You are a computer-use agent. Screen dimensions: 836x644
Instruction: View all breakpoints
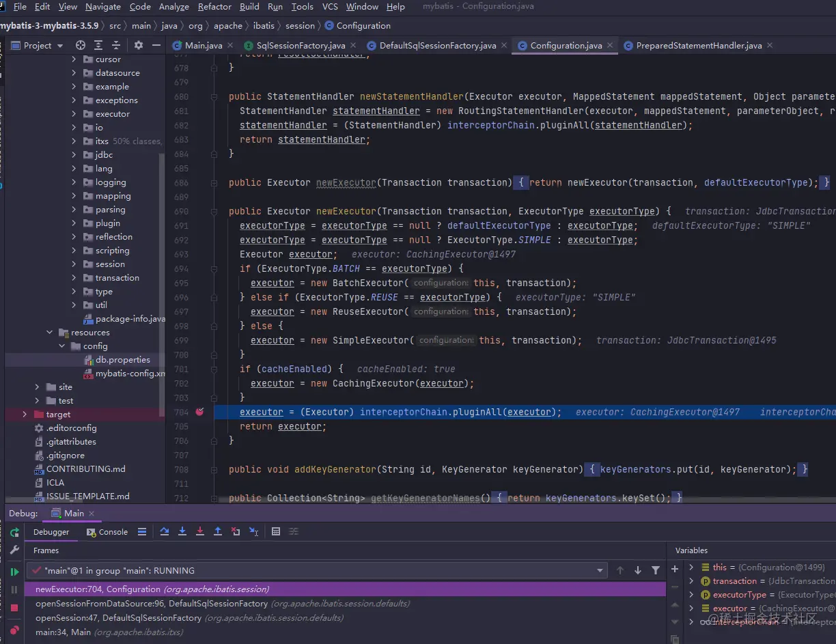point(14,630)
